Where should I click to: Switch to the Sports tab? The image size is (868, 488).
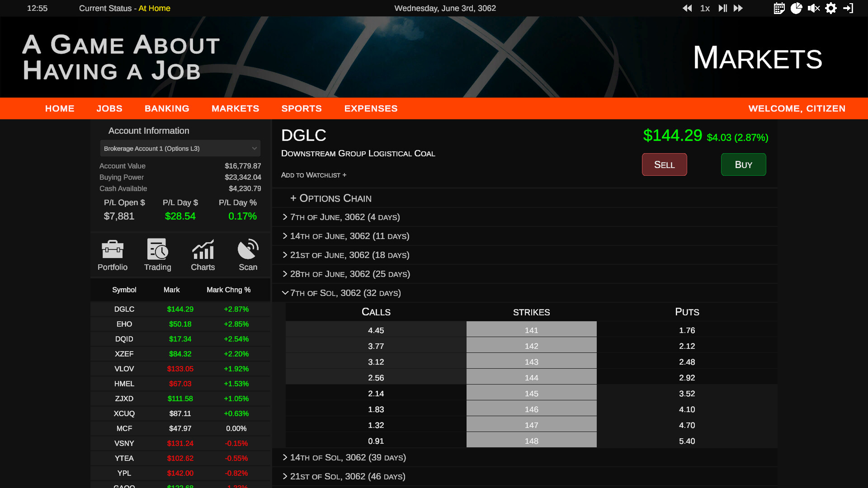click(x=302, y=108)
